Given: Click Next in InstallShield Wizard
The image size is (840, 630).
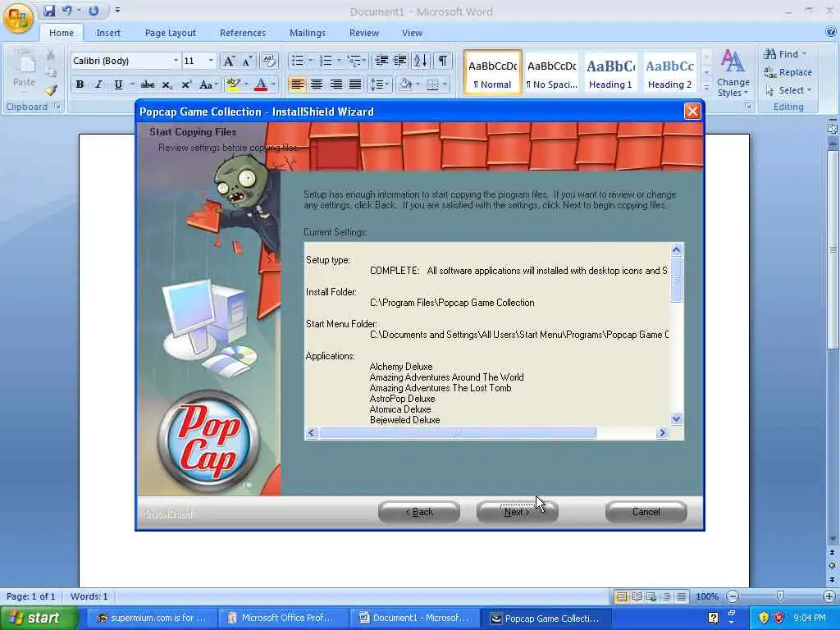Looking at the screenshot, I should (x=517, y=512).
